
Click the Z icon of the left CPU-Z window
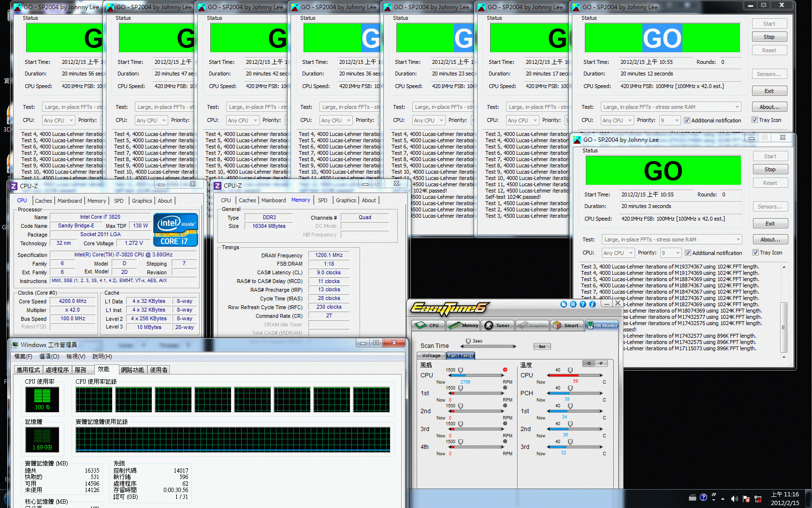pyautogui.click(x=14, y=186)
